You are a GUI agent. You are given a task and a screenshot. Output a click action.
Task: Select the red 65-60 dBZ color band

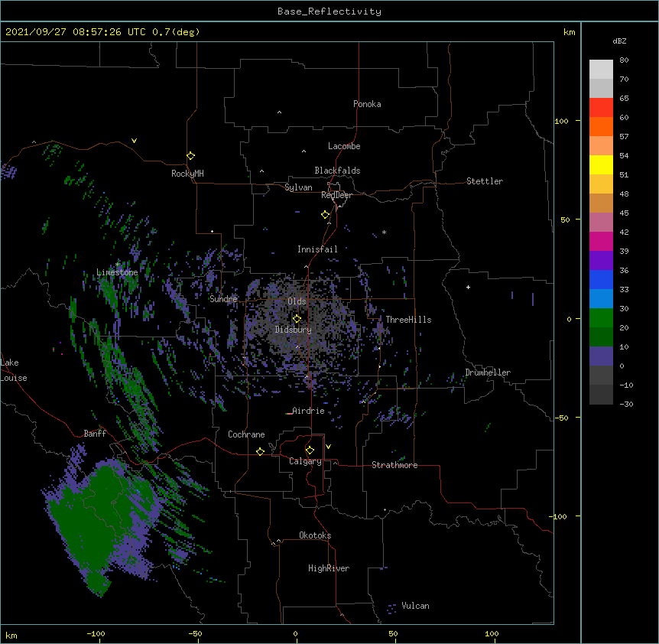(601, 108)
